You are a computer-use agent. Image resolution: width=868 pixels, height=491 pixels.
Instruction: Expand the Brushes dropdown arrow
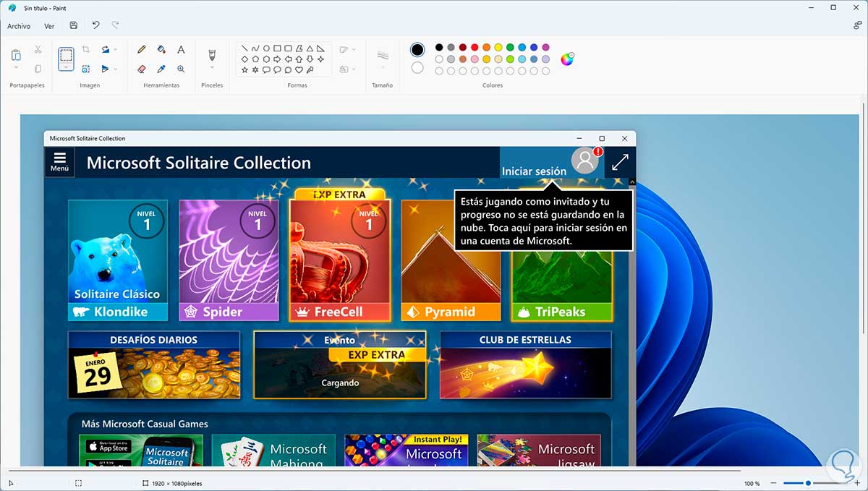point(212,67)
